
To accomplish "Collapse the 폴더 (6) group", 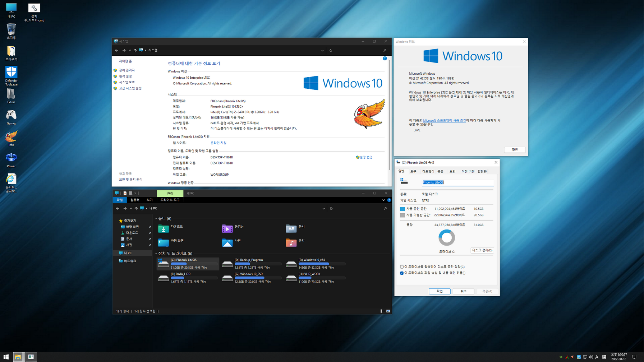I will coord(156,218).
